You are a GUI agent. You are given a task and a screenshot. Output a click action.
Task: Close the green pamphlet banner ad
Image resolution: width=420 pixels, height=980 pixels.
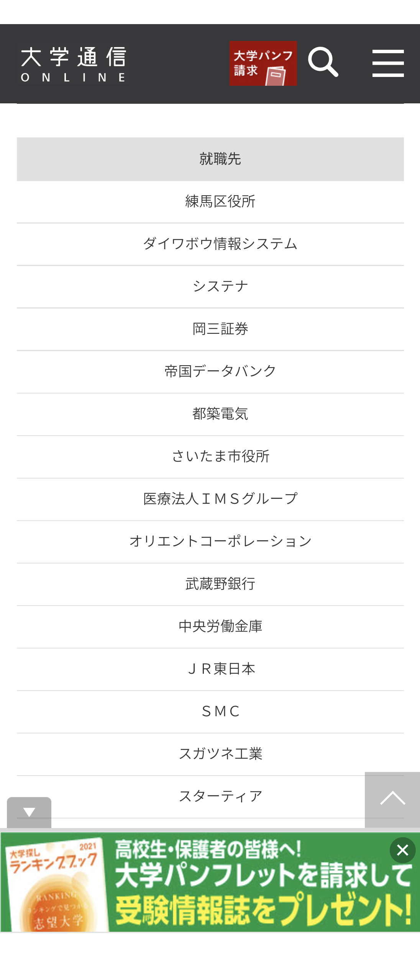pos(402,850)
